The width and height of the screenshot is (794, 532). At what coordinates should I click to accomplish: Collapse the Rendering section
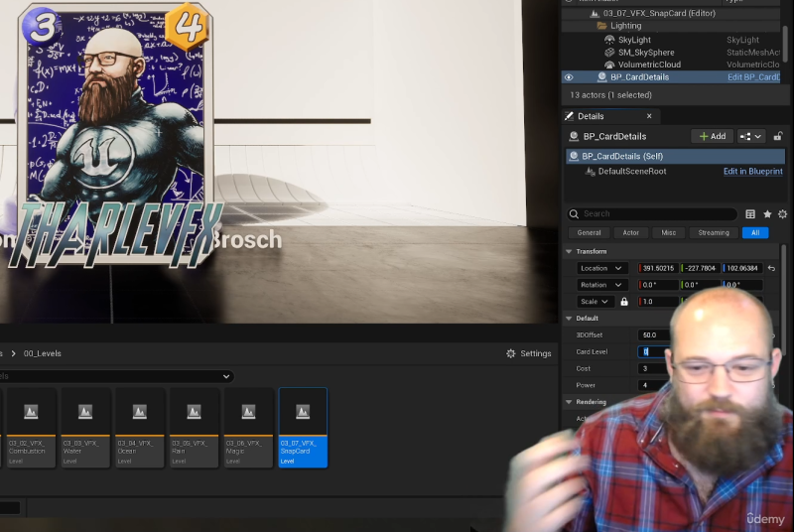[569, 402]
